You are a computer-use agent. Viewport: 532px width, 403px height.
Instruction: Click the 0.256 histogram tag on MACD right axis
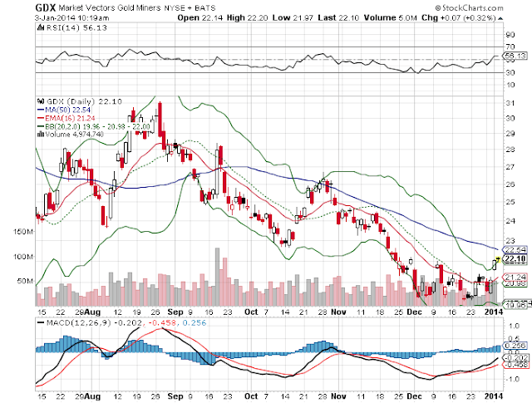point(515,346)
